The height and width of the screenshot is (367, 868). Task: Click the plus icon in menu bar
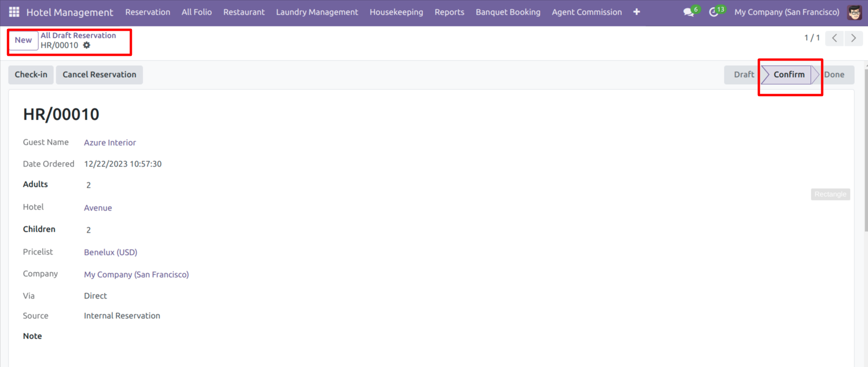pyautogui.click(x=636, y=12)
